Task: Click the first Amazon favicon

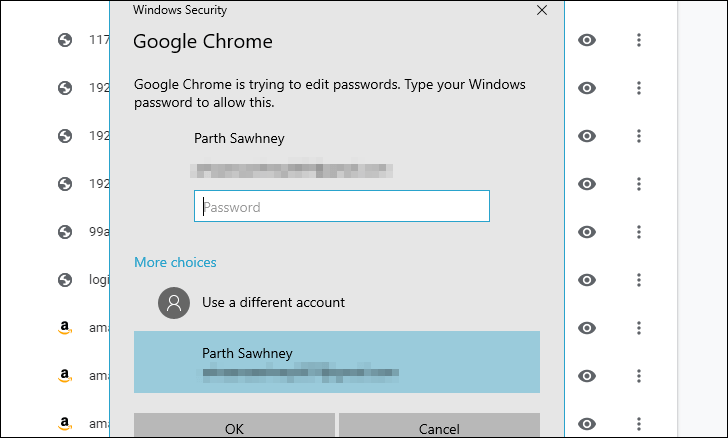Action: pos(65,328)
